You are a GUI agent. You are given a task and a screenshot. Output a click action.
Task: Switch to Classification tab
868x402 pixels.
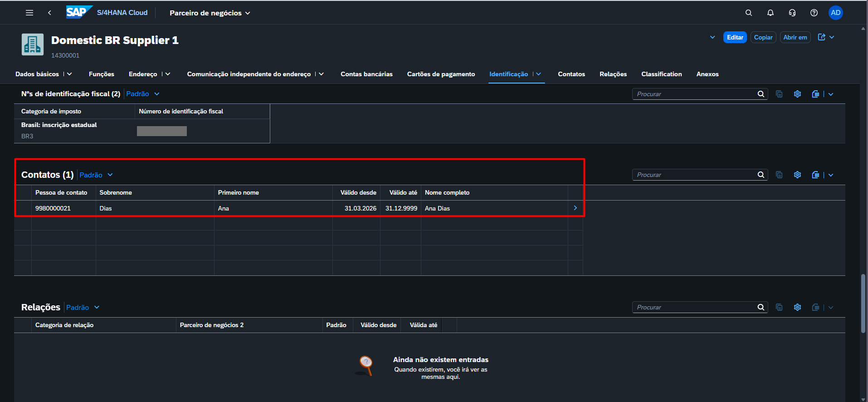(661, 74)
